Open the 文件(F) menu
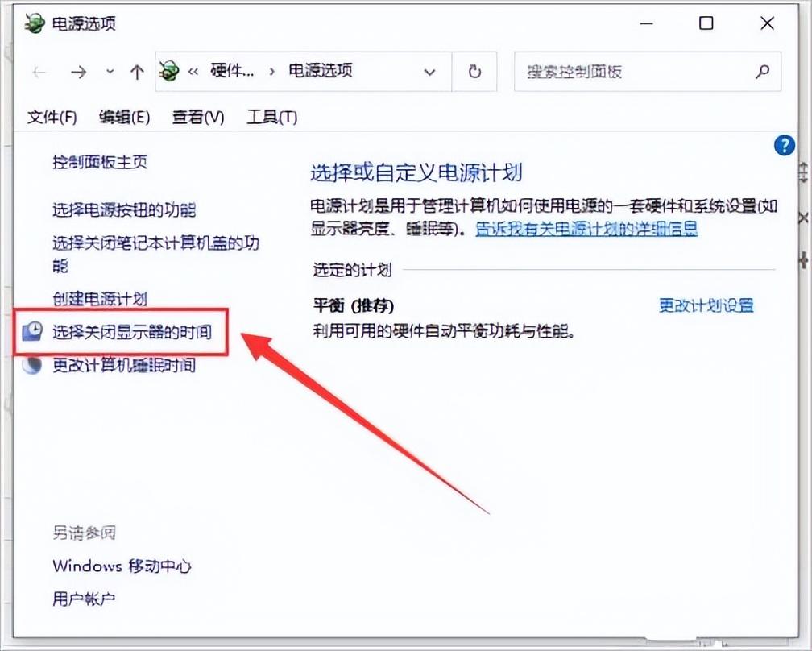Image resolution: width=812 pixels, height=651 pixels. pyautogui.click(x=52, y=117)
